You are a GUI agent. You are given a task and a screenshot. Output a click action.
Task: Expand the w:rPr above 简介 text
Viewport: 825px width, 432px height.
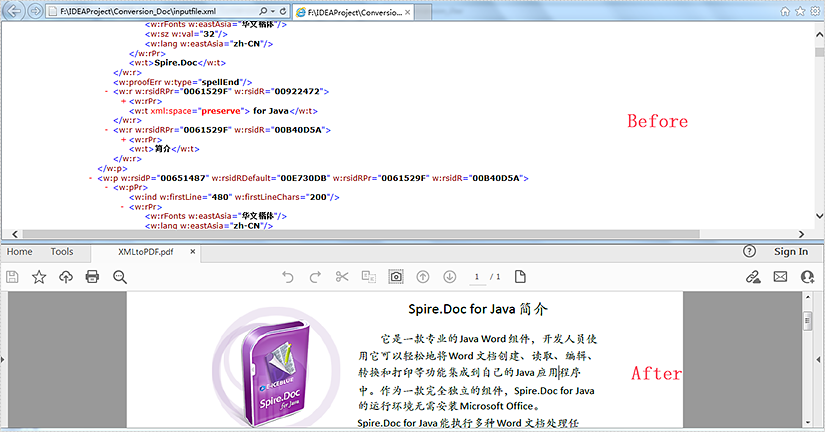point(123,139)
